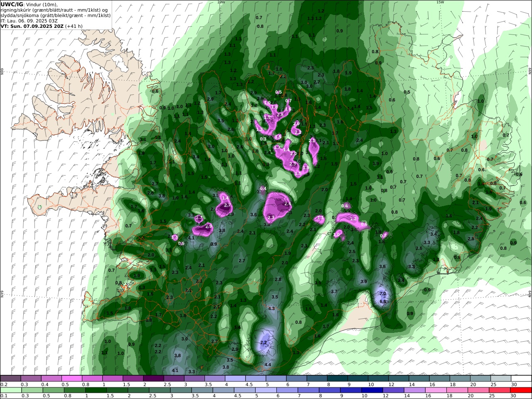Click the '6.6' precipitation value on the map
The height and width of the screenshot is (399, 532).
(383, 302)
